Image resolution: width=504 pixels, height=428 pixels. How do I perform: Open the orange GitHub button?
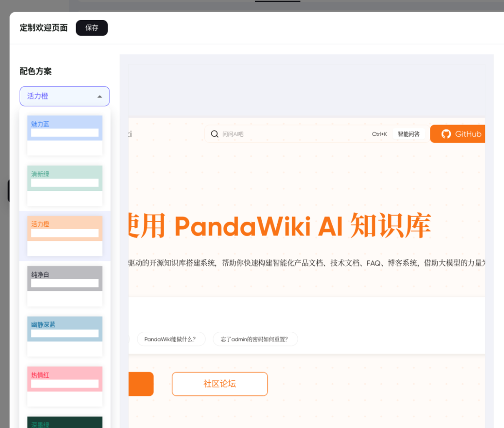457,134
